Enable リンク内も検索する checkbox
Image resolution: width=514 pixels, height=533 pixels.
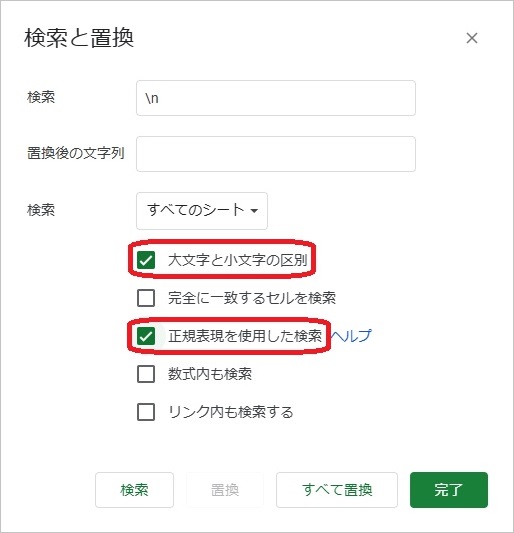coord(146,412)
